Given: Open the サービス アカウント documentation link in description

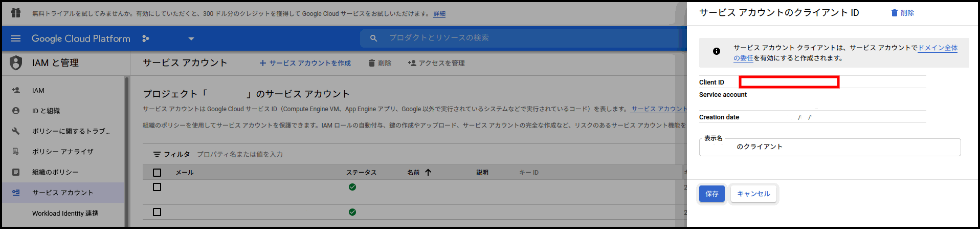Looking at the screenshot, I should (659, 109).
